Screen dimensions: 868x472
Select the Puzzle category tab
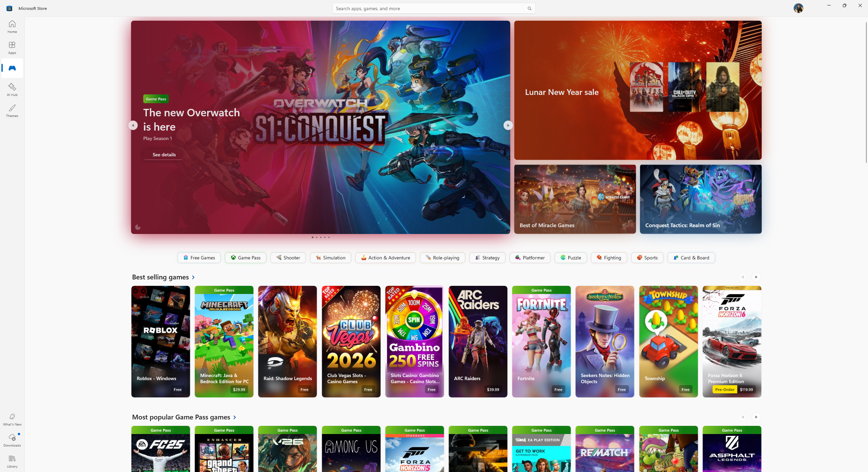[571, 258]
